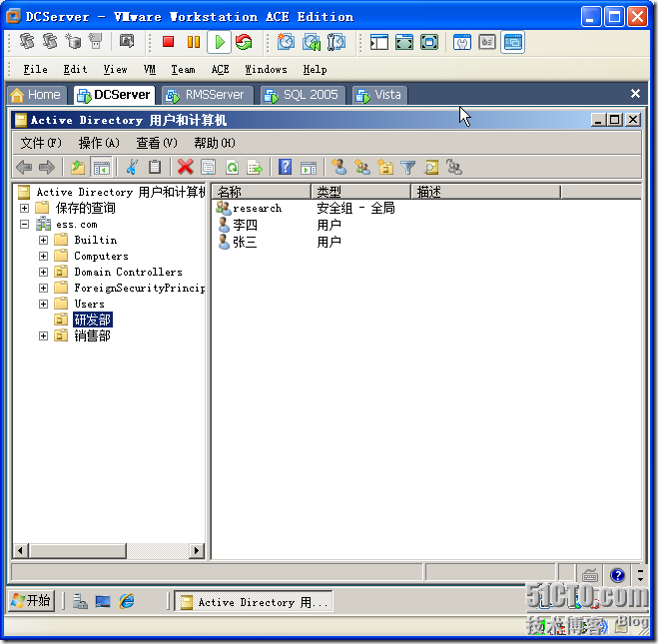
Task: Click the filter funnel icon
Action: point(408,168)
